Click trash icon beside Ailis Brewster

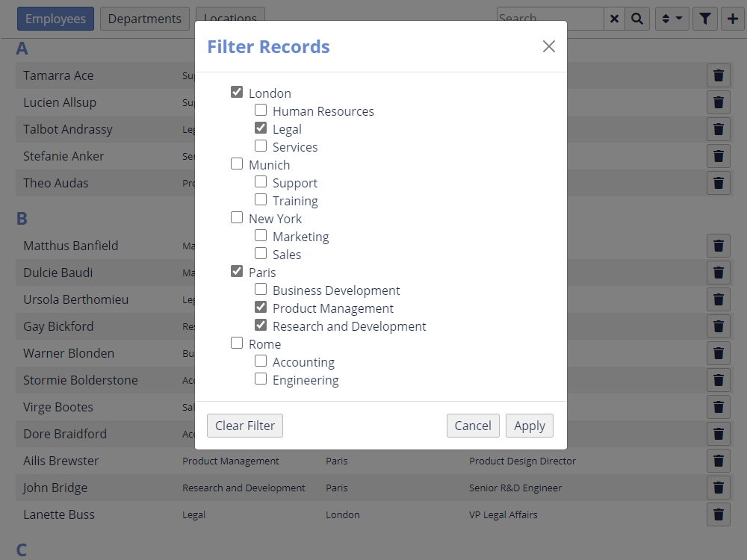point(719,461)
